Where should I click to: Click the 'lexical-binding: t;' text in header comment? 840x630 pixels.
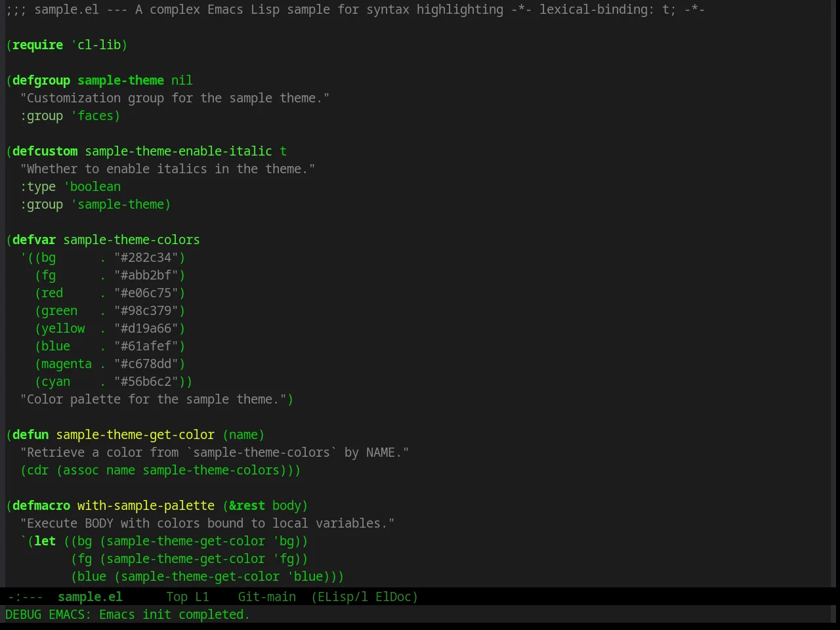click(608, 9)
